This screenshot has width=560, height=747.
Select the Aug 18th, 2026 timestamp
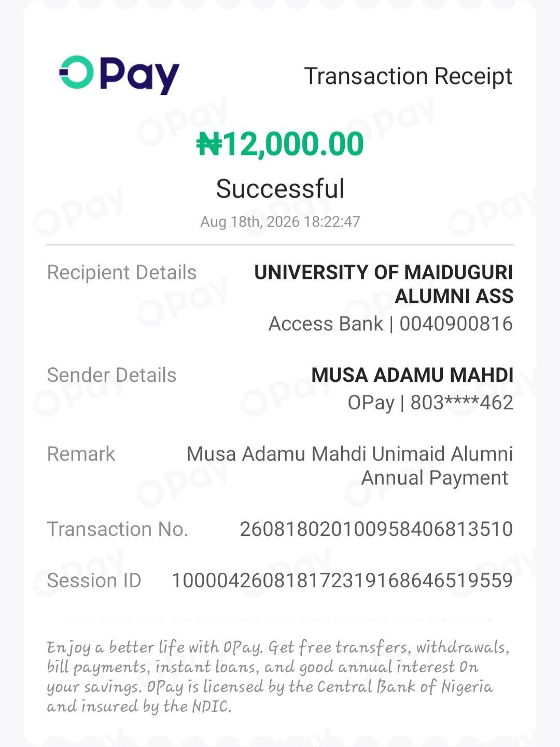(x=280, y=222)
